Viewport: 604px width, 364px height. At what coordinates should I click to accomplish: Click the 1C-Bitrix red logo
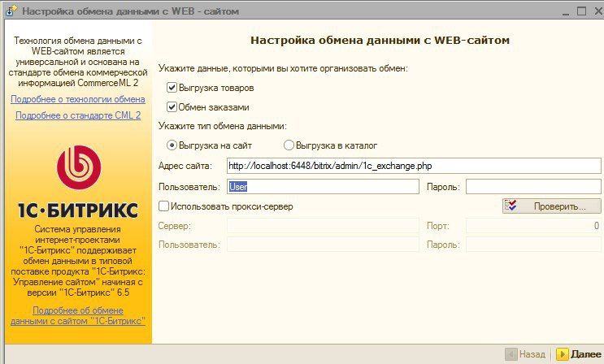pos(79,167)
